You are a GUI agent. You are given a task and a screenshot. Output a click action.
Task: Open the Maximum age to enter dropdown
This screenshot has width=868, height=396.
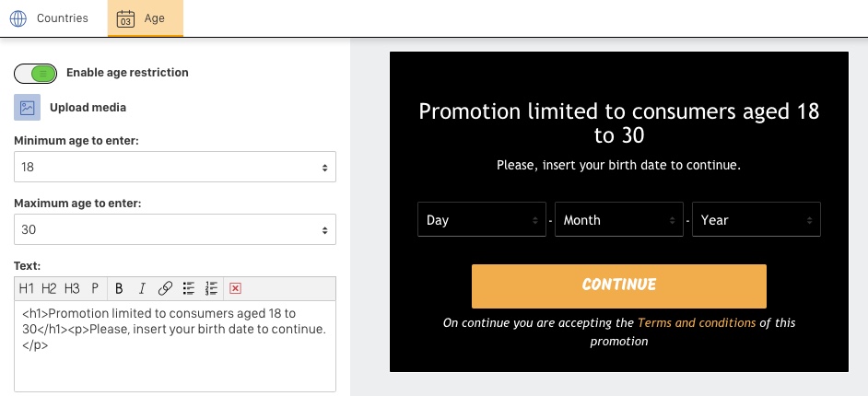pos(175,229)
